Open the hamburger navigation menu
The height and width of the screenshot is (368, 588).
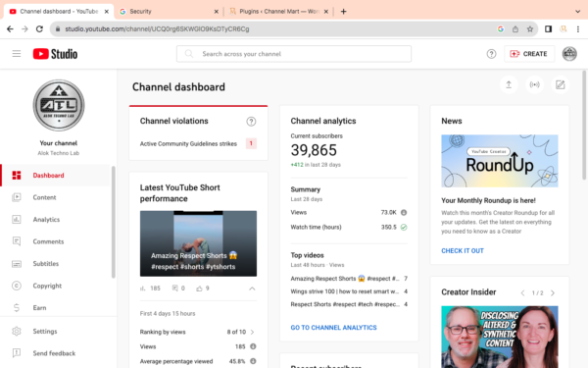[17, 54]
